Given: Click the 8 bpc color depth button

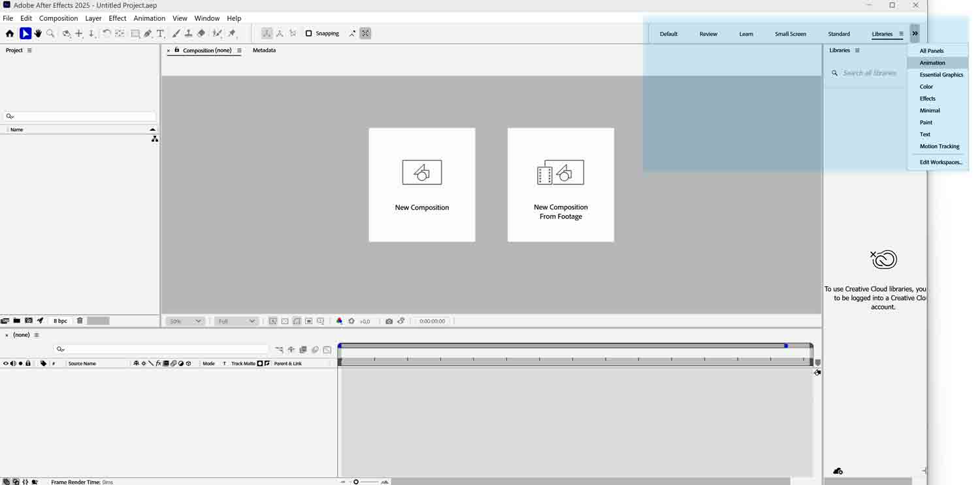Looking at the screenshot, I should tap(60, 321).
